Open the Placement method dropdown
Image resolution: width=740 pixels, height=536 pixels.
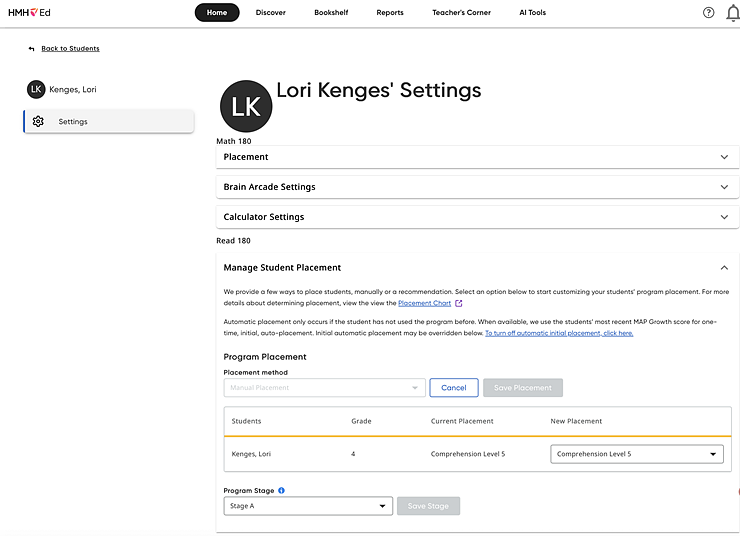pos(325,388)
